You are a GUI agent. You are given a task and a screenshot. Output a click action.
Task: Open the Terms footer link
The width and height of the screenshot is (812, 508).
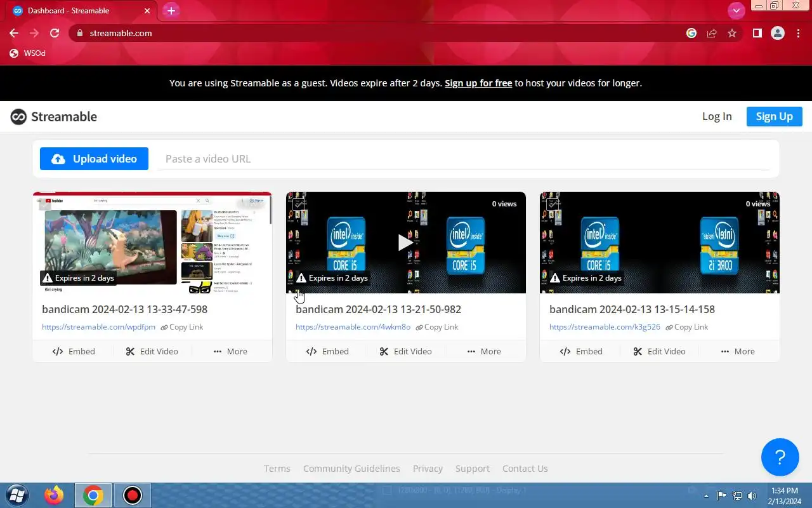(x=277, y=469)
